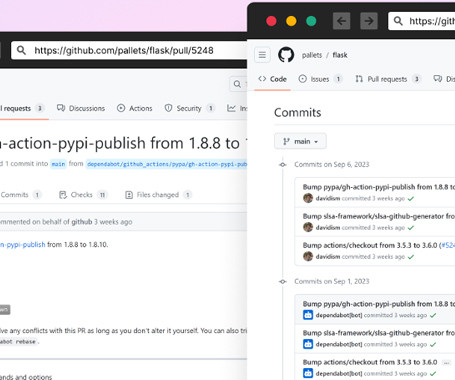Open pull requests tab in back window
This screenshot has width=455, height=380.
coord(22,108)
